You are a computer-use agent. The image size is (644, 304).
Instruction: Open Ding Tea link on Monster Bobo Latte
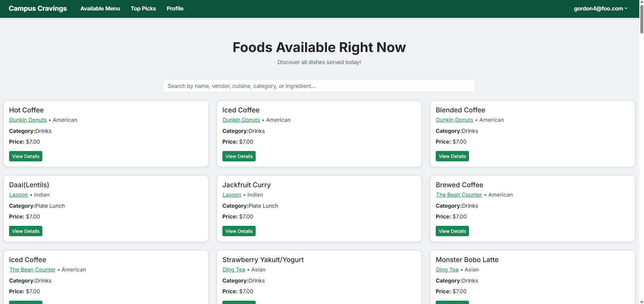tap(447, 270)
